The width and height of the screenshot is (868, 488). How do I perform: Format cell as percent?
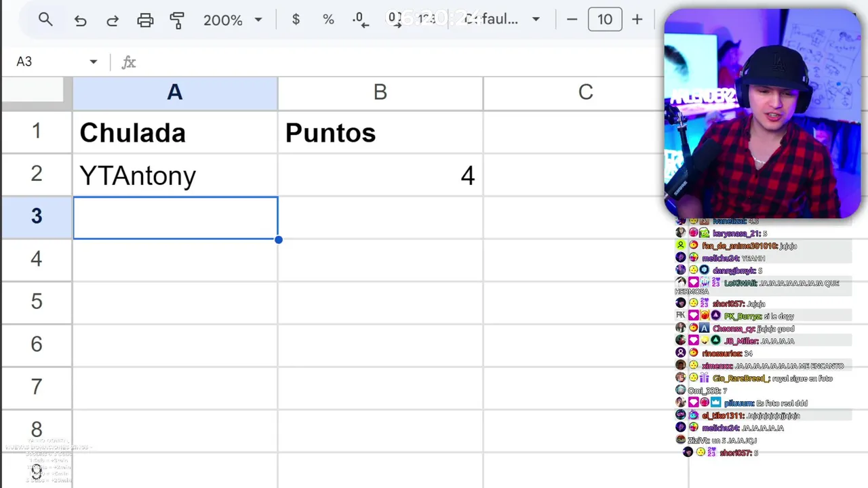click(328, 20)
